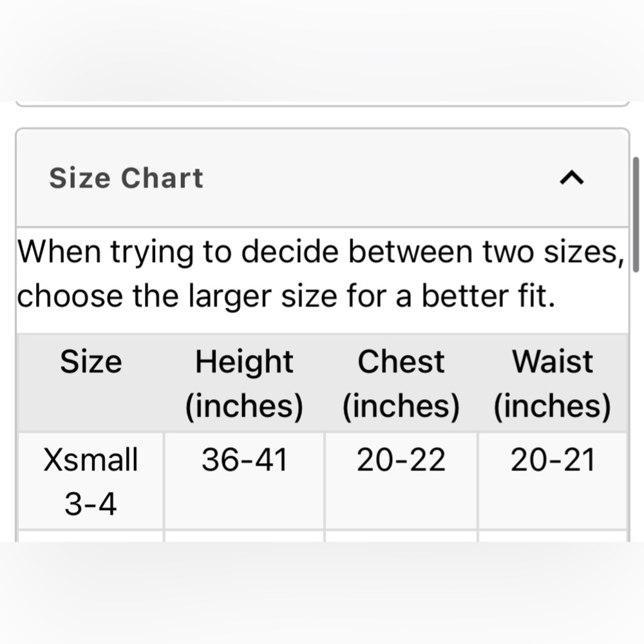Click the 20-21 waist value
The image size is (644, 644).
(553, 460)
